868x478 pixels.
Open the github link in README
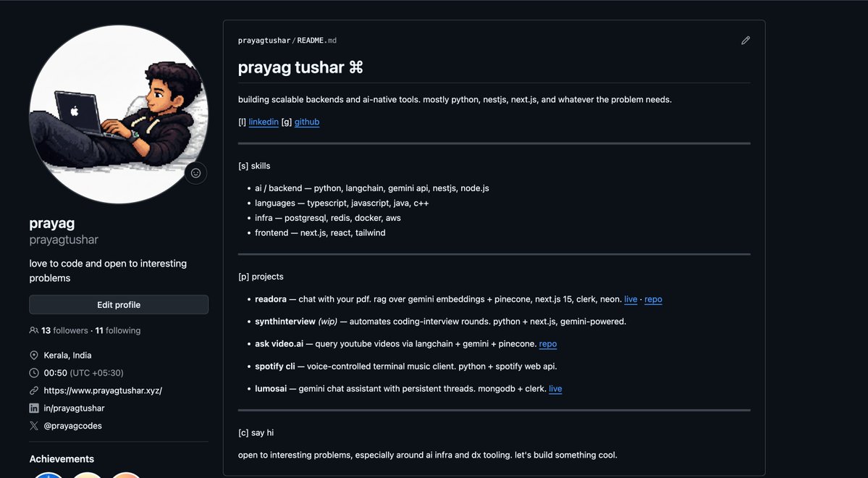click(x=307, y=122)
